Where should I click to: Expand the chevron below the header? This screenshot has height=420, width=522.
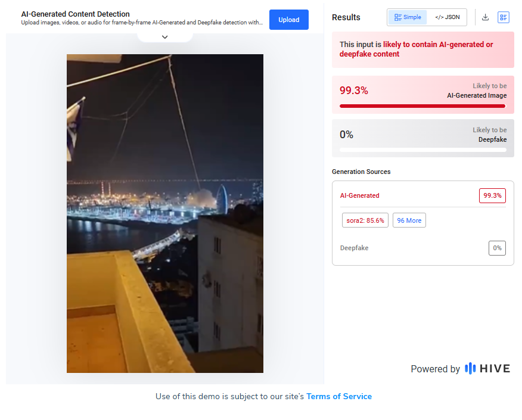click(x=165, y=37)
